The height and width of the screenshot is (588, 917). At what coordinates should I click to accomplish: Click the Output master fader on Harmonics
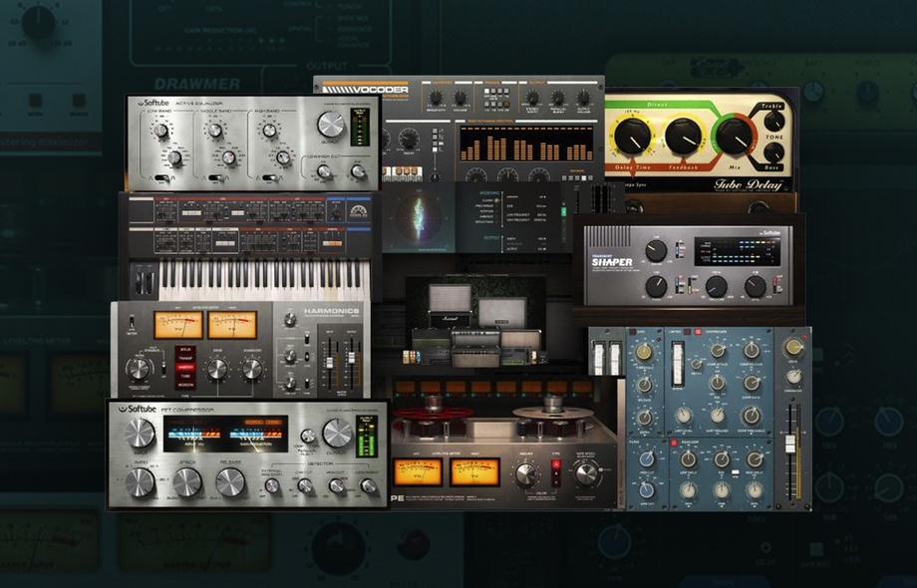click(x=351, y=358)
